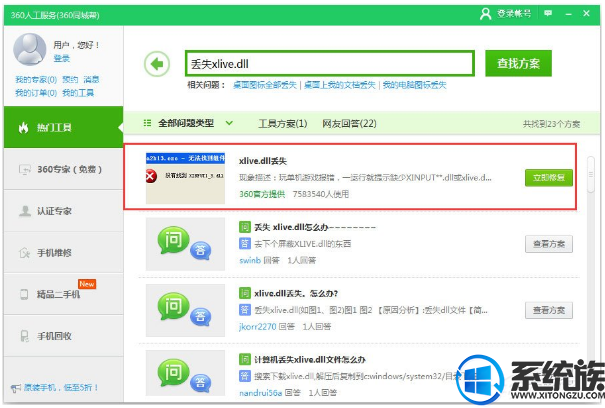This screenshot has width=605, height=408.
Task: Click the search field containing 丢失xlive.dll
Action: pos(330,63)
